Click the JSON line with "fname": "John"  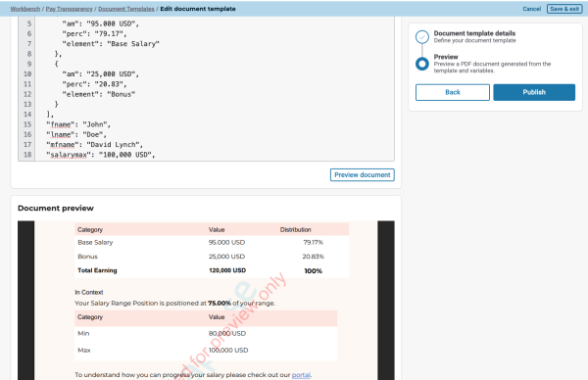78,124
